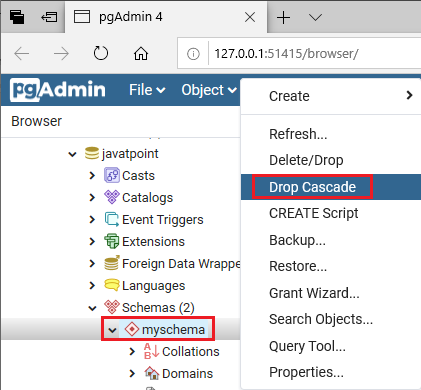Screen dimensions: 421x390
Task: Select the Casts tree label
Action: tap(138, 175)
